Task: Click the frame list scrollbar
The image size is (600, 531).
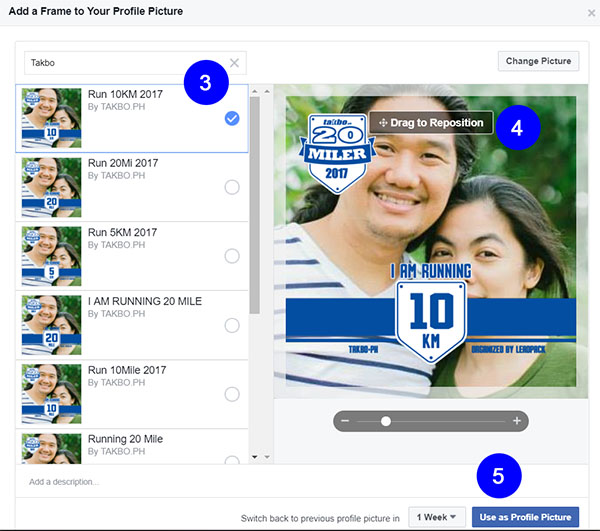Action: coord(254,200)
